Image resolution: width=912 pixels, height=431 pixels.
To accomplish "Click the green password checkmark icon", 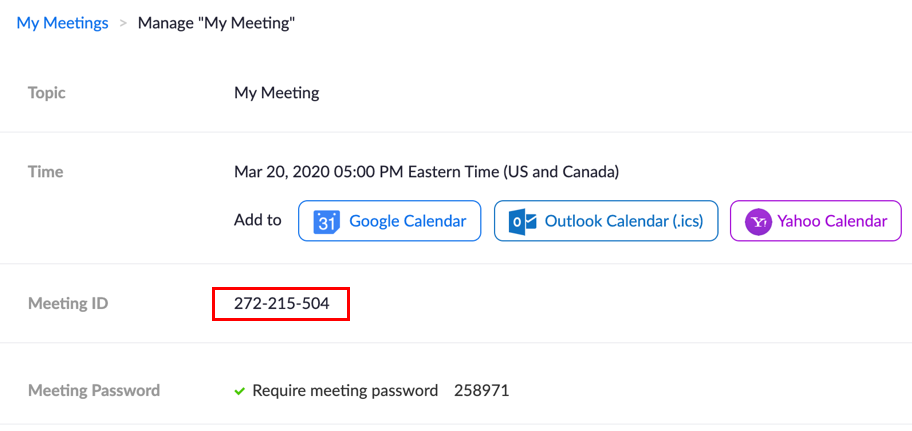I will [x=240, y=391].
